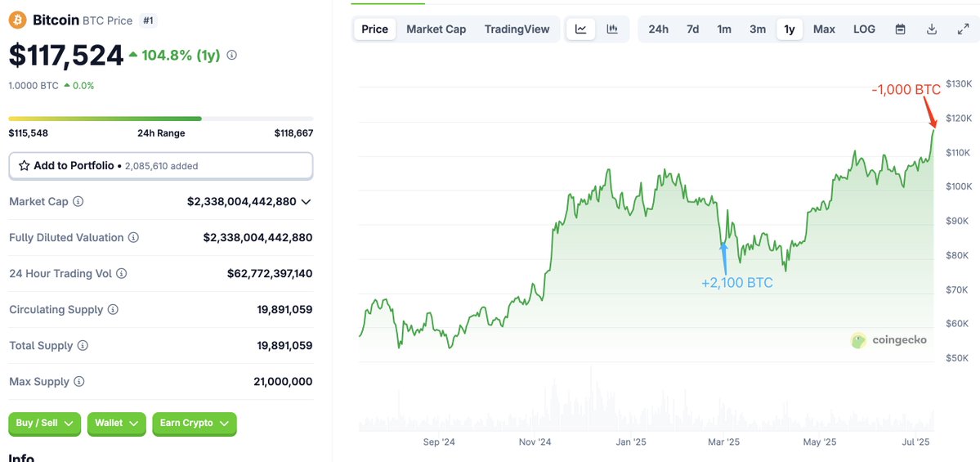Click the 1.0000 BTC conversion text
Image resolution: width=980 pixels, height=462 pixels.
(x=34, y=86)
